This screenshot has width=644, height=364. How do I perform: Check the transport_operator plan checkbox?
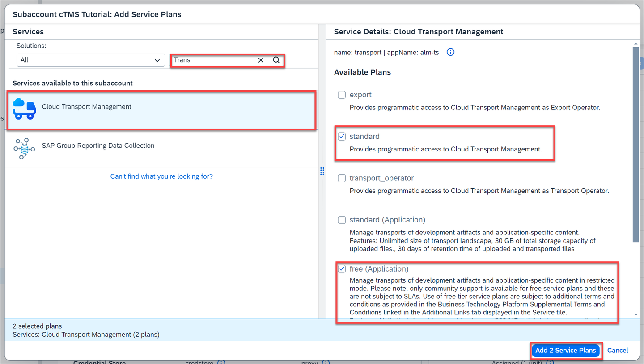(342, 178)
